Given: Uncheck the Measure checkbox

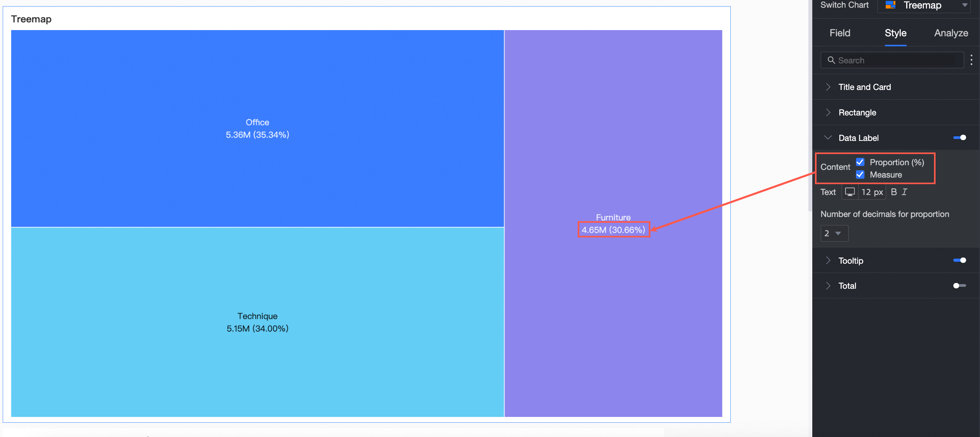Looking at the screenshot, I should [x=860, y=174].
